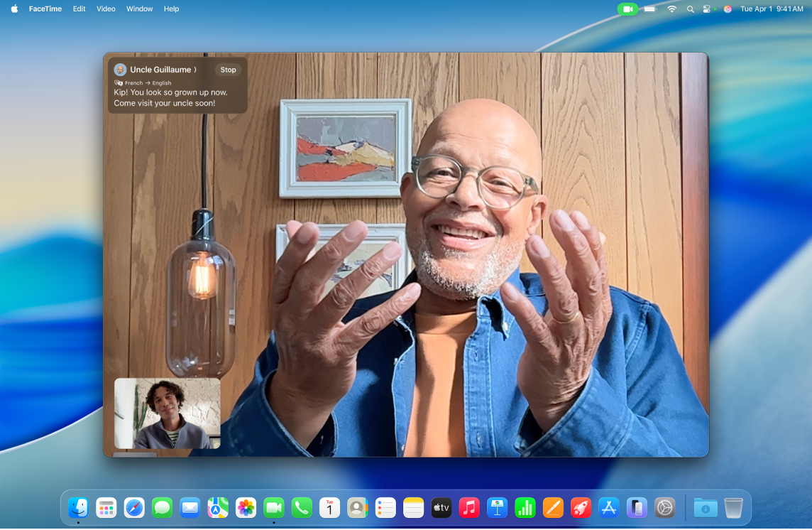Open the Window menu

139,9
